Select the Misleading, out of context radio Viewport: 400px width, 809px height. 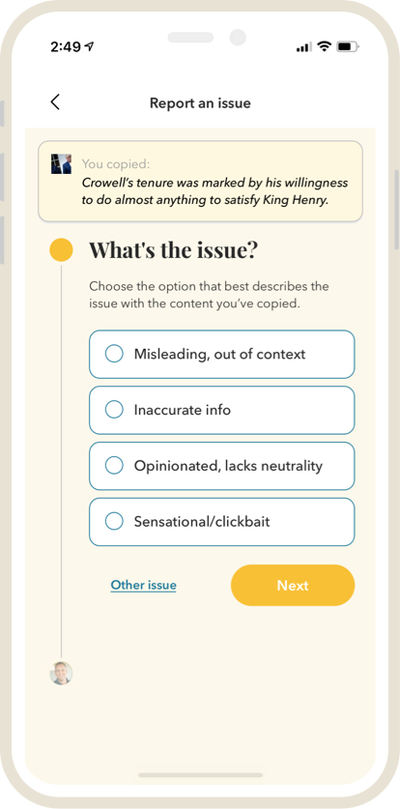point(222,354)
